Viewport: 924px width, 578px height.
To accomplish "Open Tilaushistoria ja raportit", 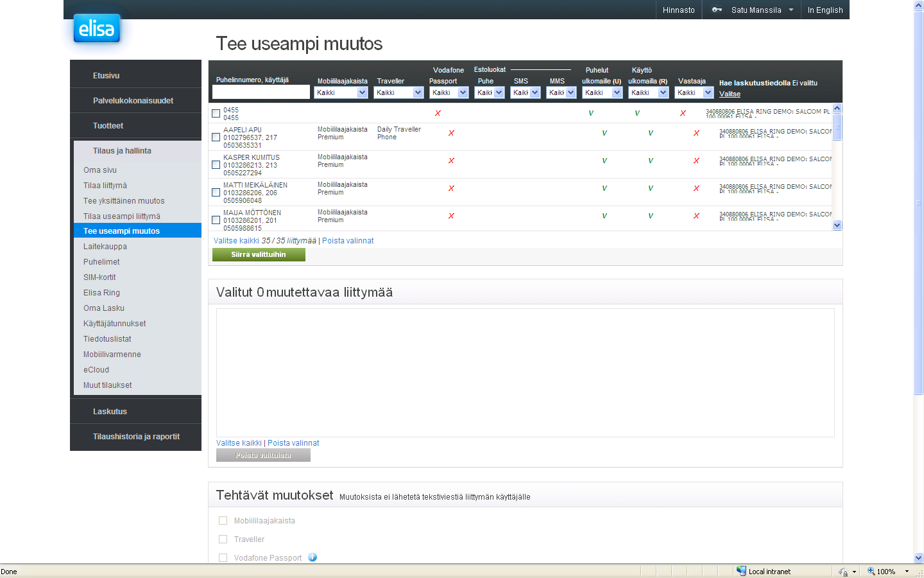I will pyautogui.click(x=136, y=437).
